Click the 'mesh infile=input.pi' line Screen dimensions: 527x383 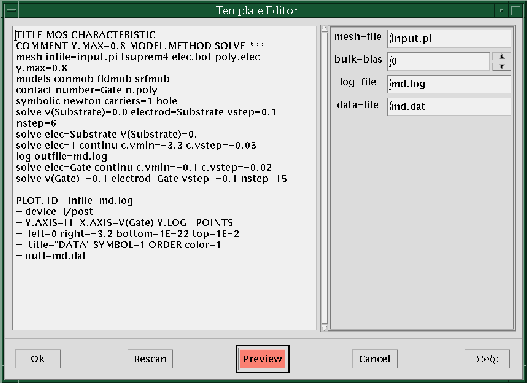(x=138, y=57)
